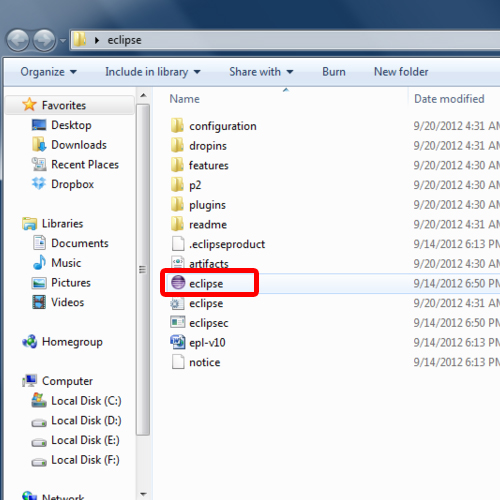
Task: Click the New folder button
Action: (401, 72)
